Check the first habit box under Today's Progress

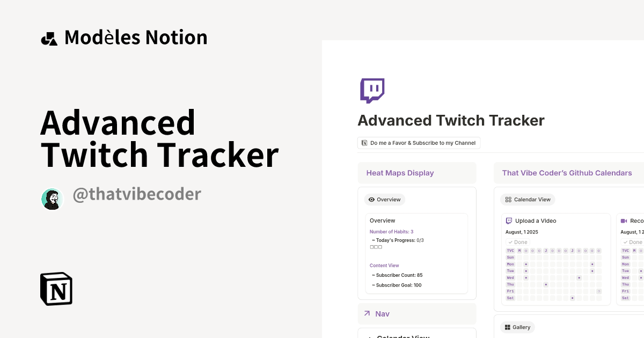[372, 247]
